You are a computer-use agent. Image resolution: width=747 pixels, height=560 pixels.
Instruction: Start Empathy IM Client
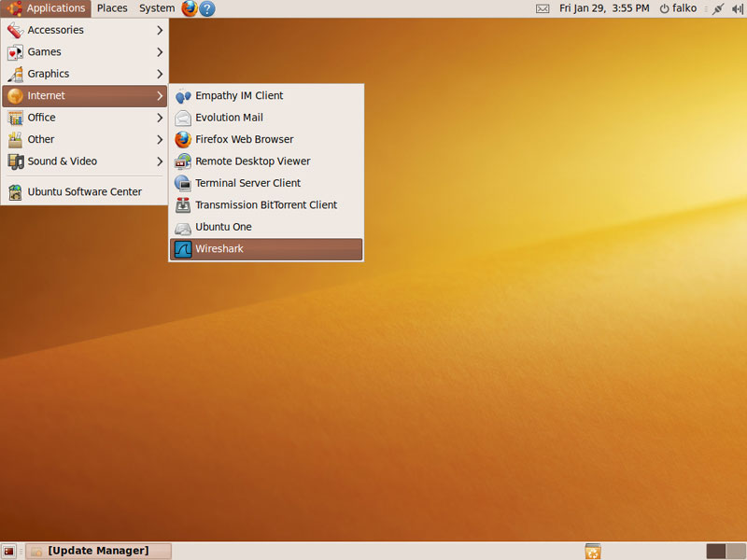238,95
